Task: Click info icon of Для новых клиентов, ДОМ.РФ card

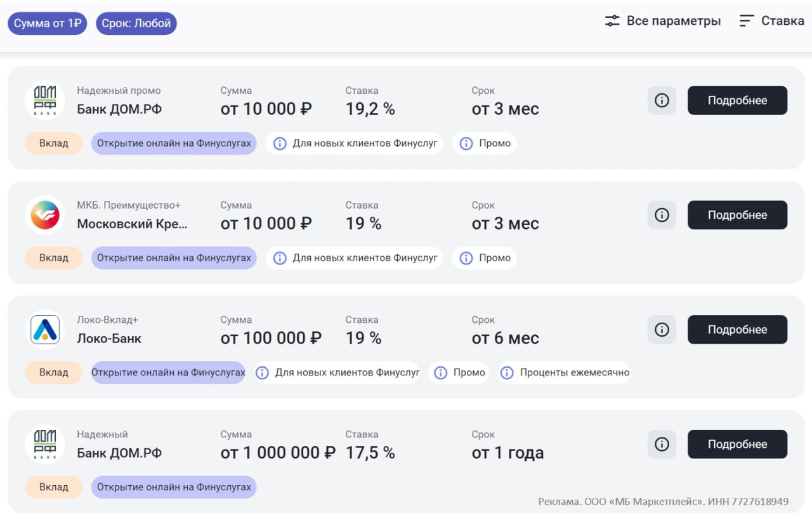Action: point(280,143)
